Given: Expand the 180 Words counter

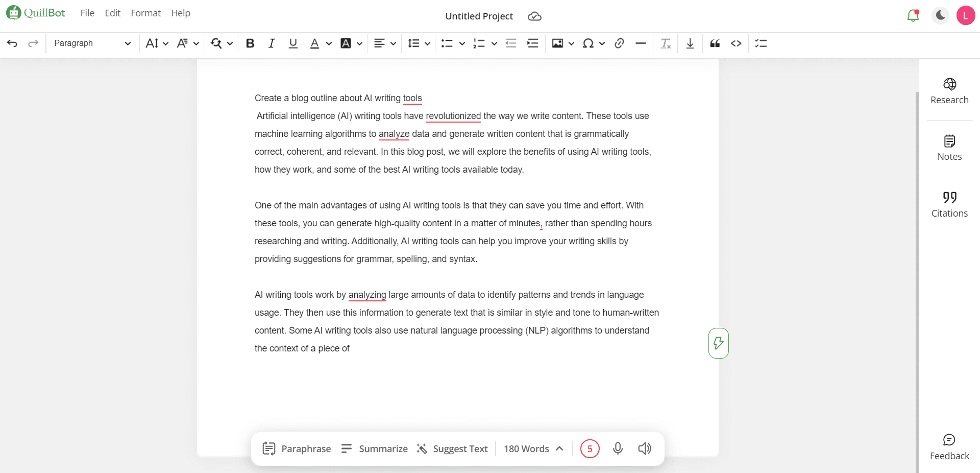Looking at the screenshot, I should [x=534, y=448].
